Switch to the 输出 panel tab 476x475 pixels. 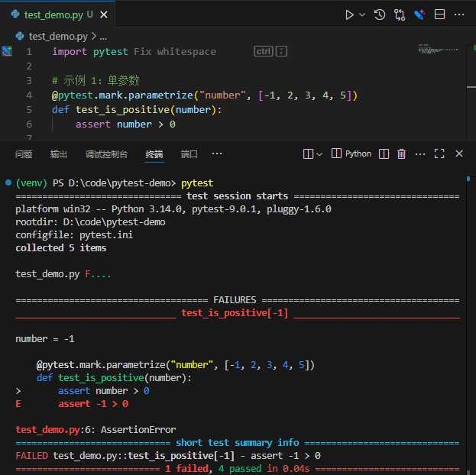coord(59,154)
